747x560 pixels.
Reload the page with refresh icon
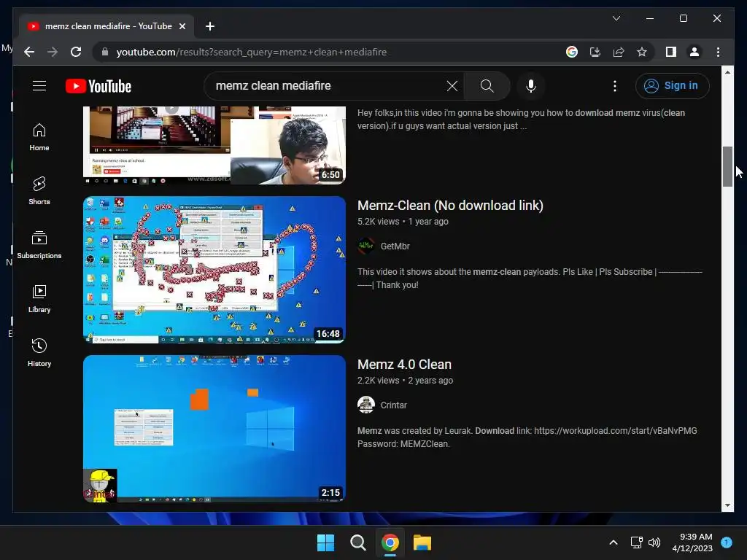click(x=76, y=52)
